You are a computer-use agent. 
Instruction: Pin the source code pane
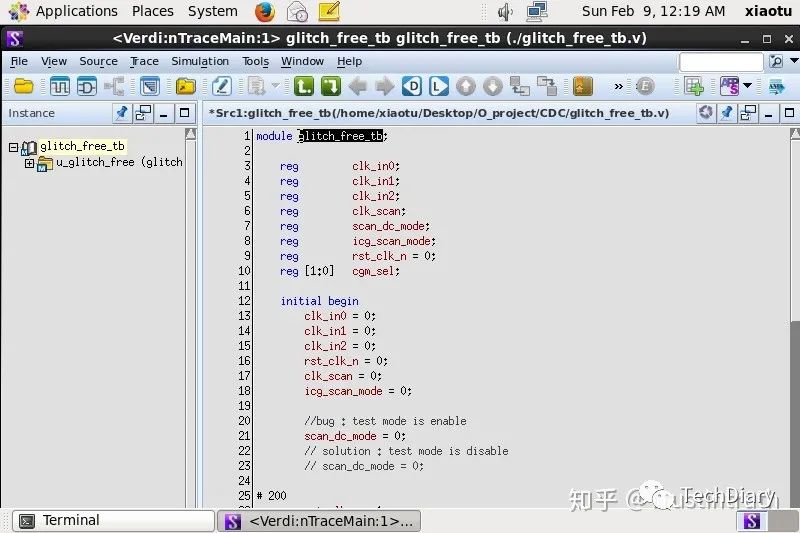point(727,113)
